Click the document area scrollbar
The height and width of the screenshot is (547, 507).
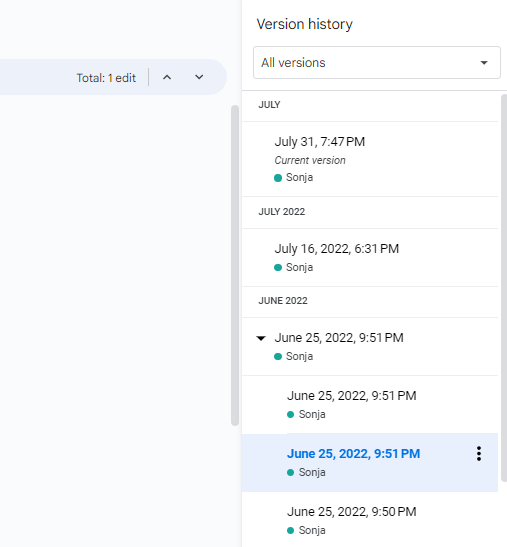235,265
